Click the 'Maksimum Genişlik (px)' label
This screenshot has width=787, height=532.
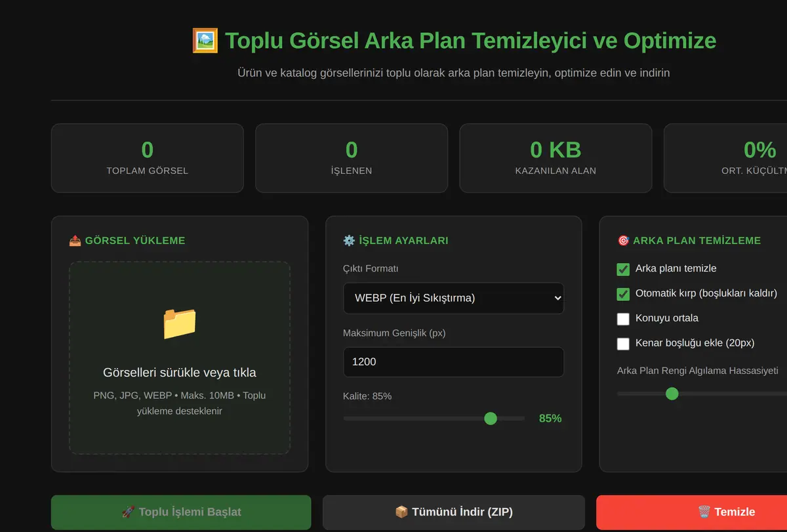click(394, 333)
